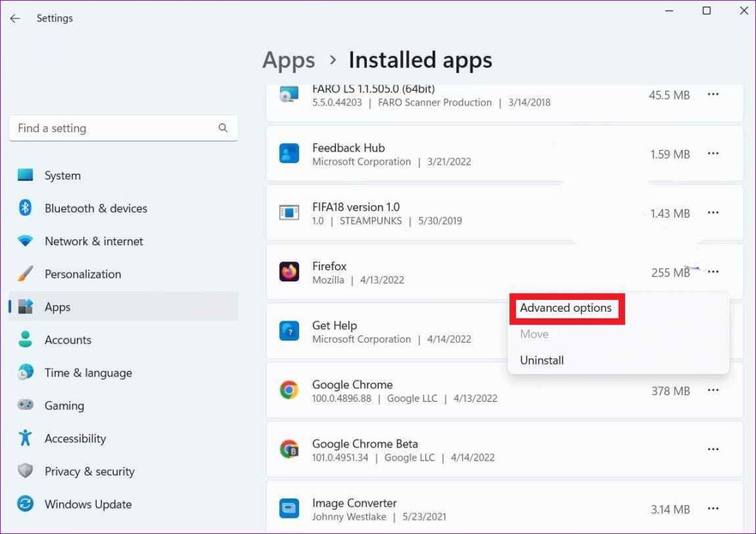Viewport: 756px width, 534px height.
Task: Open three-dot menu for Image Converter
Action: click(713, 508)
